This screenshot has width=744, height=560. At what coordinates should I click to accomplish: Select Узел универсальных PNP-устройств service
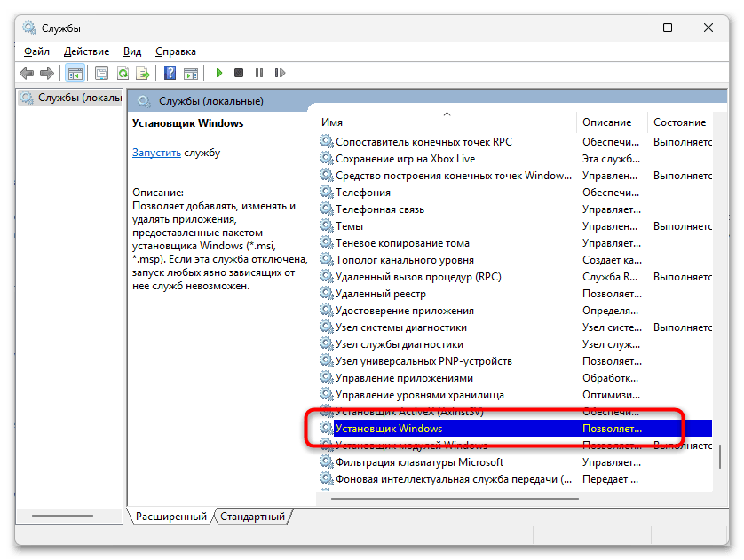coord(423,361)
